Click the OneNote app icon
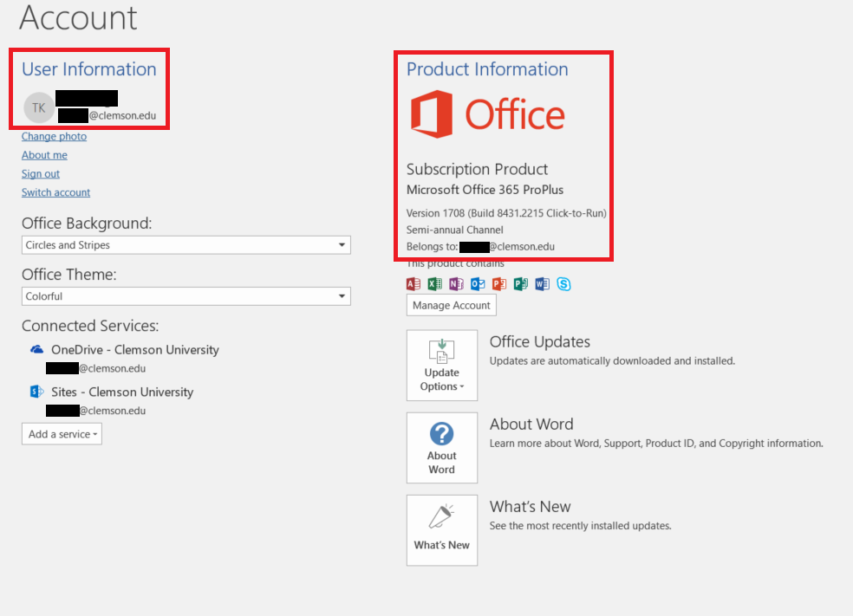 point(456,284)
